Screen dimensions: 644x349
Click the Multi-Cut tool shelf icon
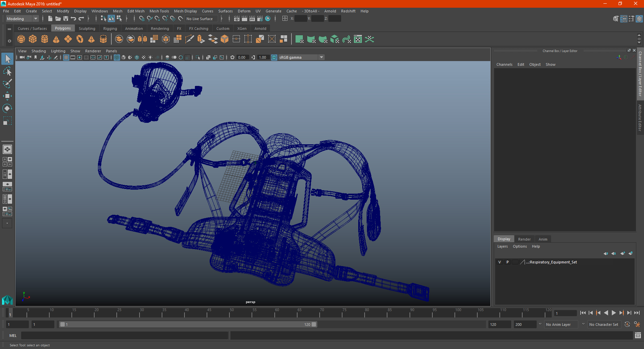tap(190, 39)
